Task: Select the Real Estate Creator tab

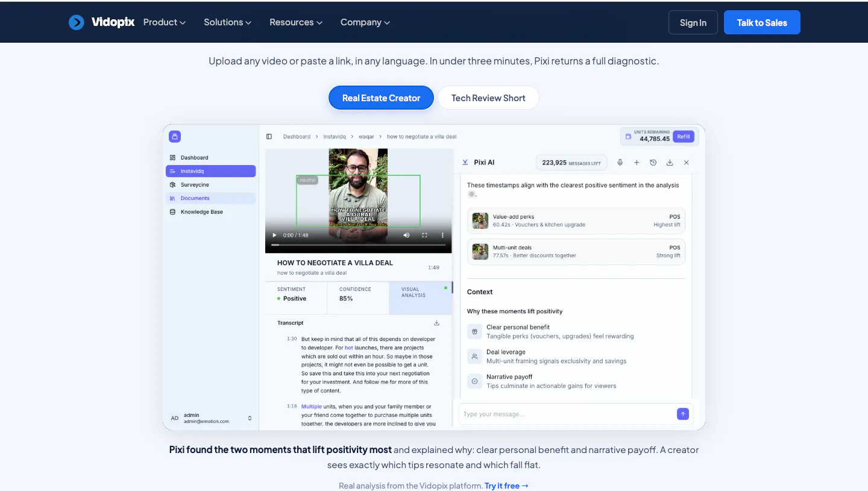Action: coord(381,98)
